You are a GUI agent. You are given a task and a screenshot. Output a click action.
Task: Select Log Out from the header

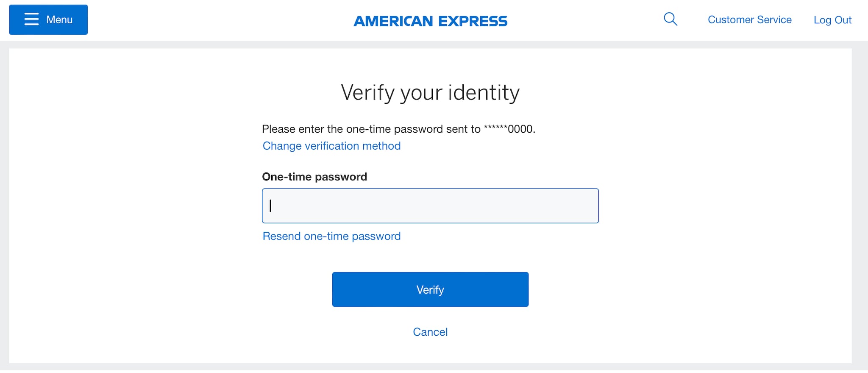832,19
